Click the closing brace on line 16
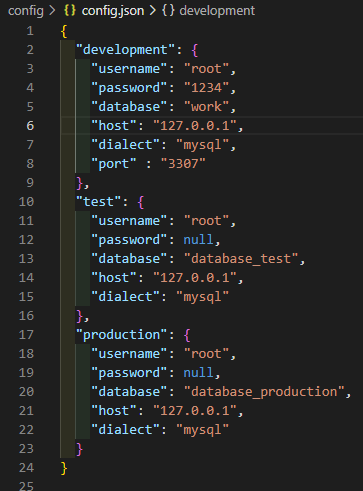 pyautogui.click(x=79, y=317)
